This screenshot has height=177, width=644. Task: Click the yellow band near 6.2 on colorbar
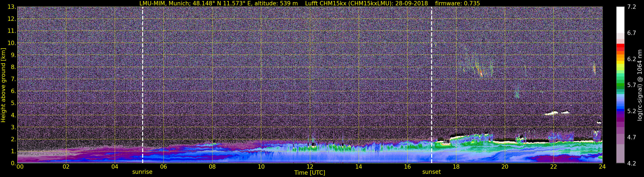[620, 62]
